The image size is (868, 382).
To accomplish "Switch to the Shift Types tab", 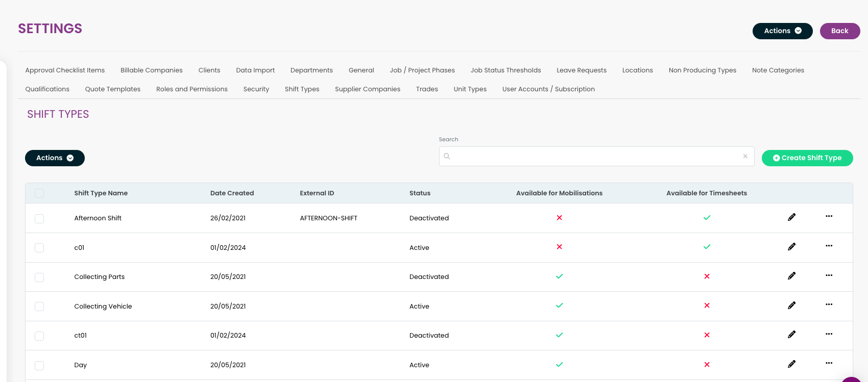I will click(x=302, y=89).
